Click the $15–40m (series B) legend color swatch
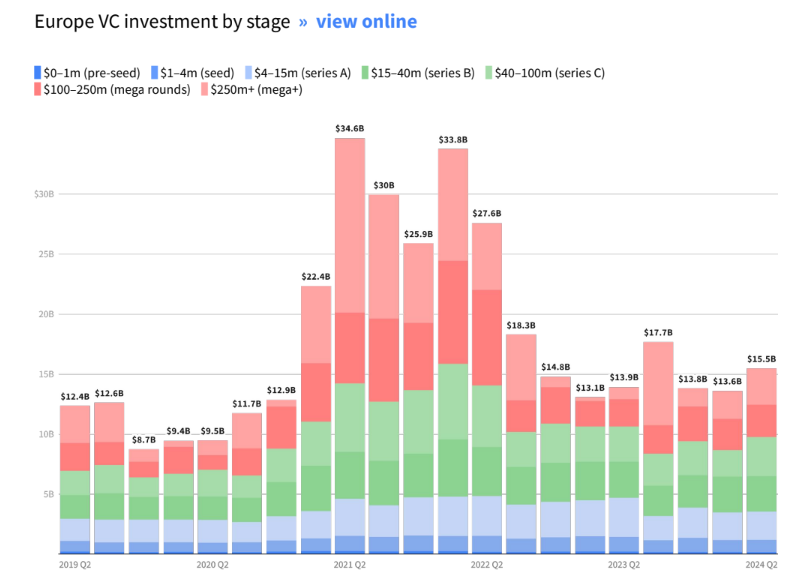 365,72
